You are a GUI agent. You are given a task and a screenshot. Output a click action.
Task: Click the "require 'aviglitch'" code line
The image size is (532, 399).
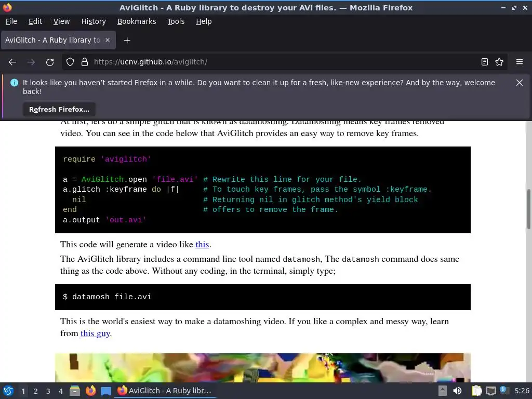107,159
